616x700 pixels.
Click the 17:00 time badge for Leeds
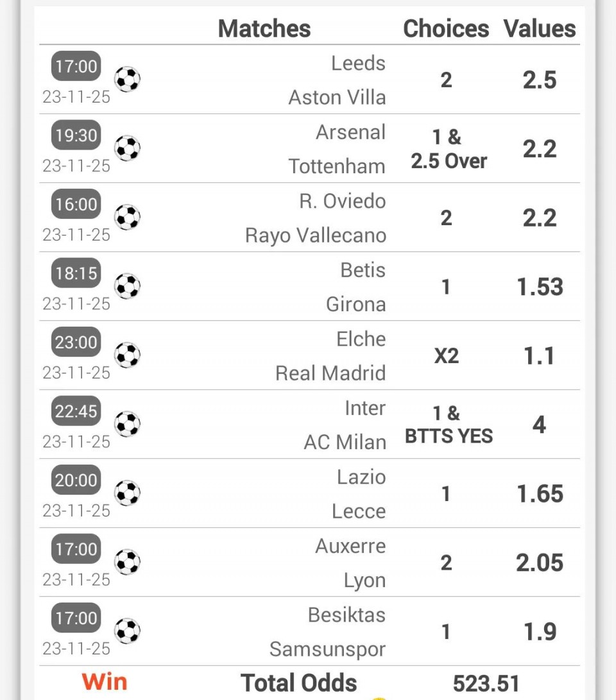(76, 66)
